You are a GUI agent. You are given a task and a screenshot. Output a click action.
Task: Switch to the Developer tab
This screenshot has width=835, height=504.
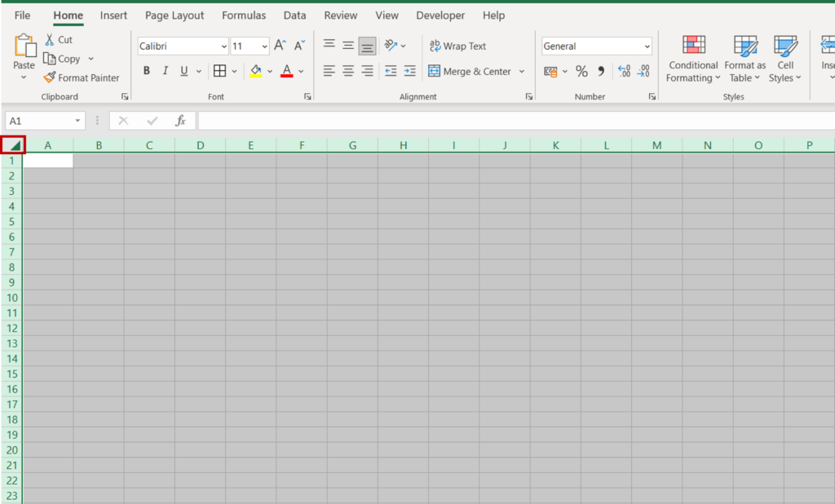pos(440,15)
